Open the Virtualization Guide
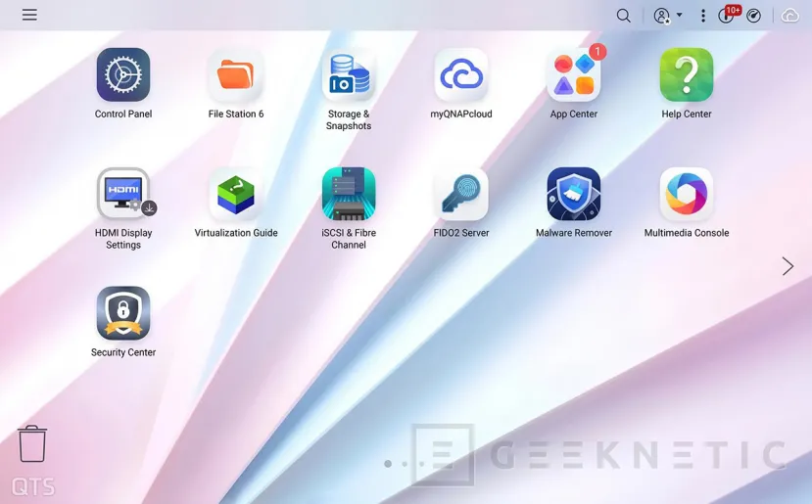Viewport: 812px width, 504px height. [236, 194]
